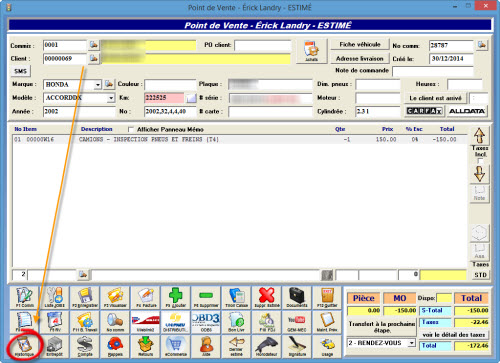This screenshot has height=363, width=500.
Task: Click the green plus Ajouter icon
Action: coord(175,298)
